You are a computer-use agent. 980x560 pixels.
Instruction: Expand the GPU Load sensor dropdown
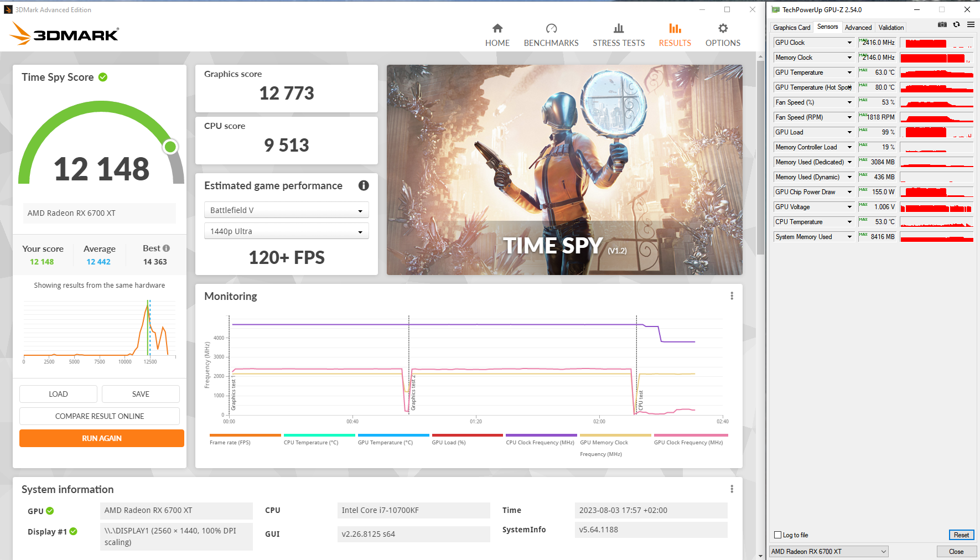point(849,132)
